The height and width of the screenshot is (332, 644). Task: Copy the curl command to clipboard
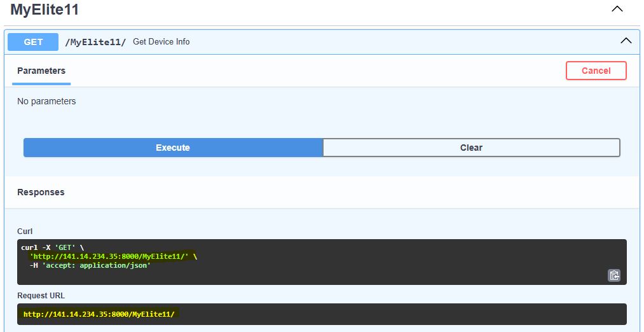613,275
